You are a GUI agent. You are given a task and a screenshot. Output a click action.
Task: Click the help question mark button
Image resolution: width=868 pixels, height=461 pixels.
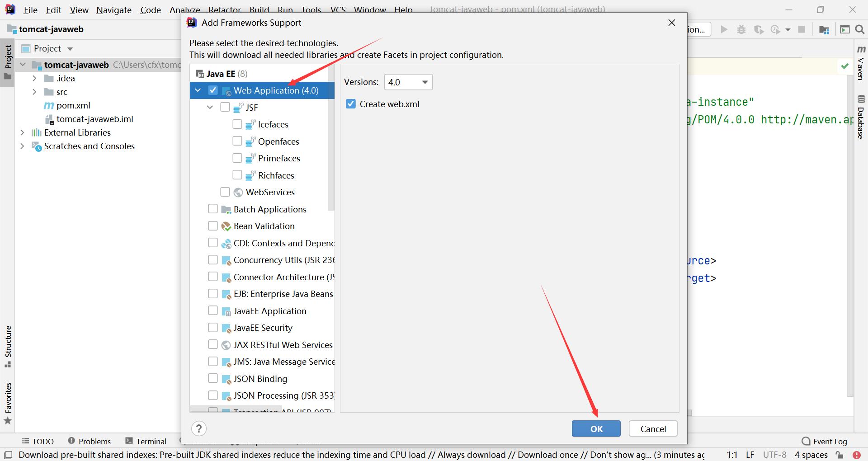(x=199, y=428)
